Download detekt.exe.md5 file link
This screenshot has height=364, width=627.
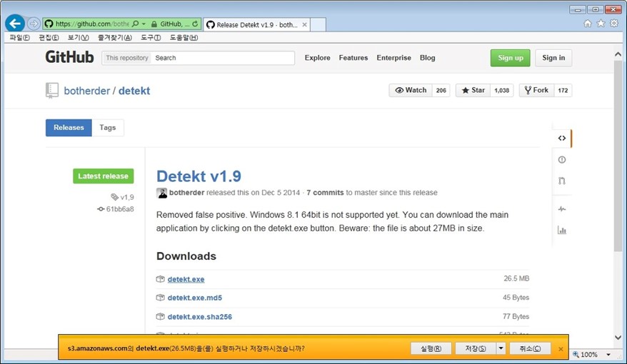(195, 298)
